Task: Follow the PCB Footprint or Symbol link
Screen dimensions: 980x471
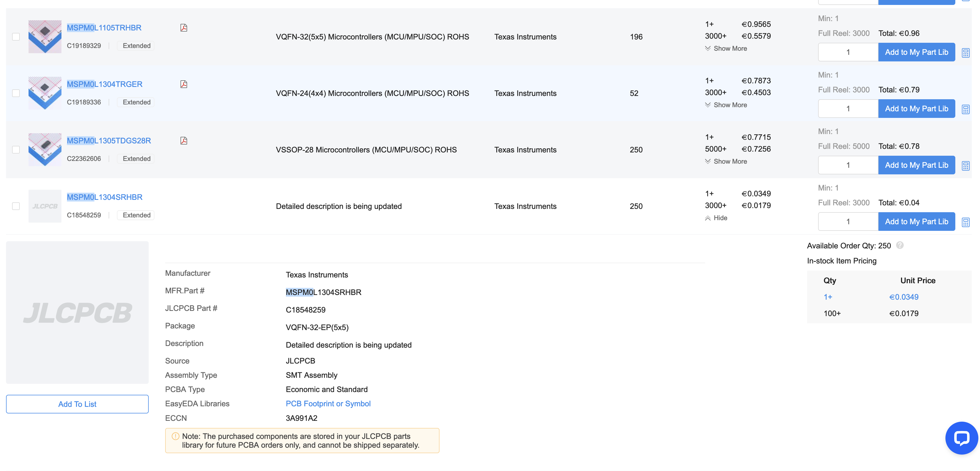Action: click(328, 404)
